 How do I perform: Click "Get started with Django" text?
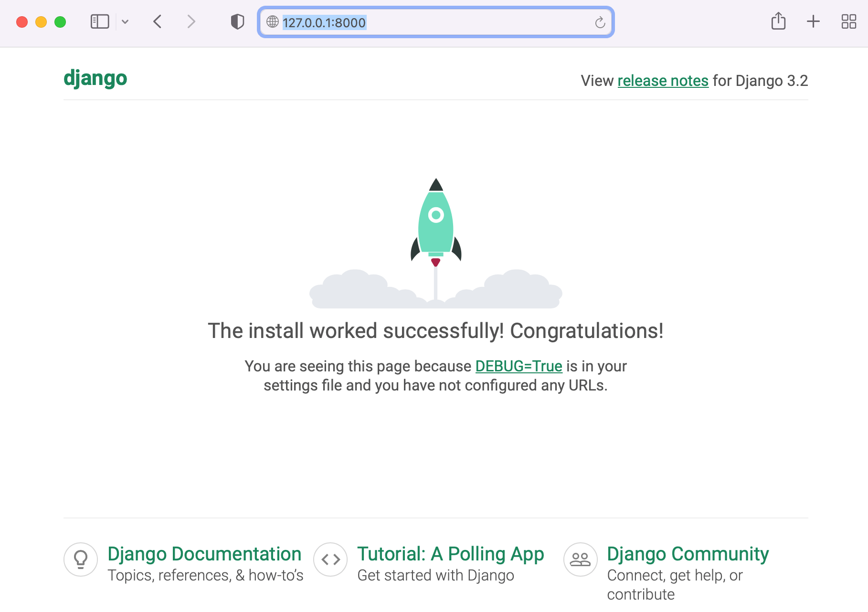tap(435, 575)
